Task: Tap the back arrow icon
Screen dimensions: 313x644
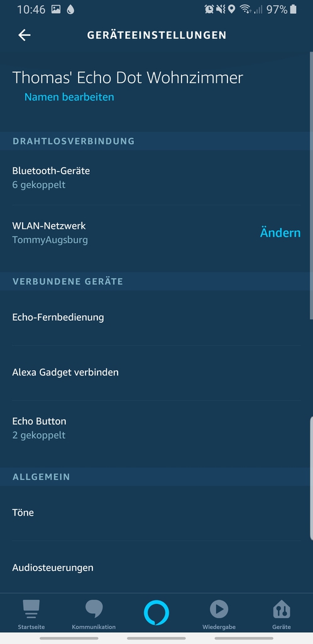Action: [x=25, y=35]
